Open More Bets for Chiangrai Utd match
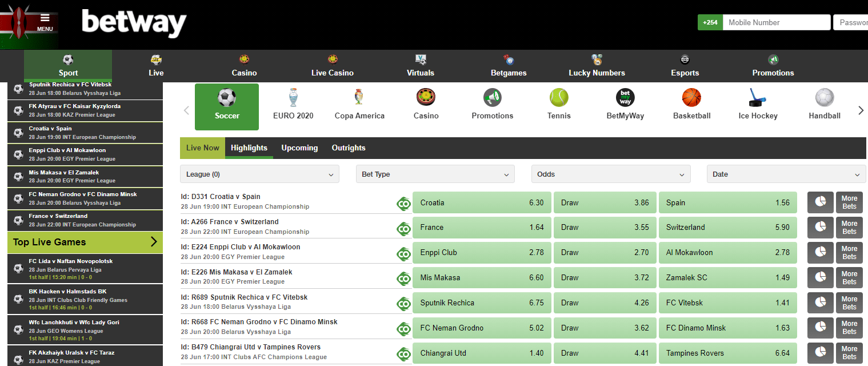The height and width of the screenshot is (366, 868). pos(849,353)
